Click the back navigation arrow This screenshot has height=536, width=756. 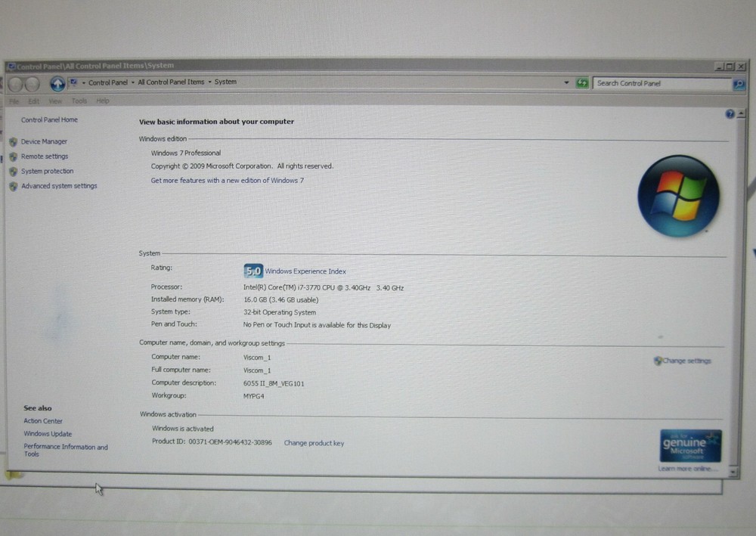coord(17,83)
